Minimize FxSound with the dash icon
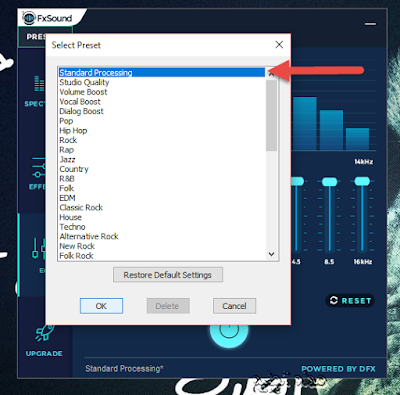The image size is (400, 395). 370,24
